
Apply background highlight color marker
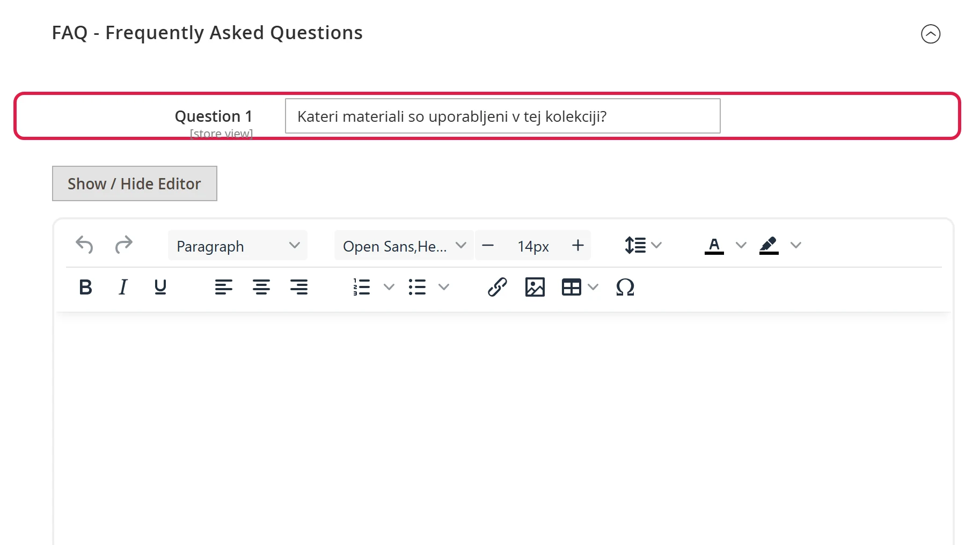769,245
